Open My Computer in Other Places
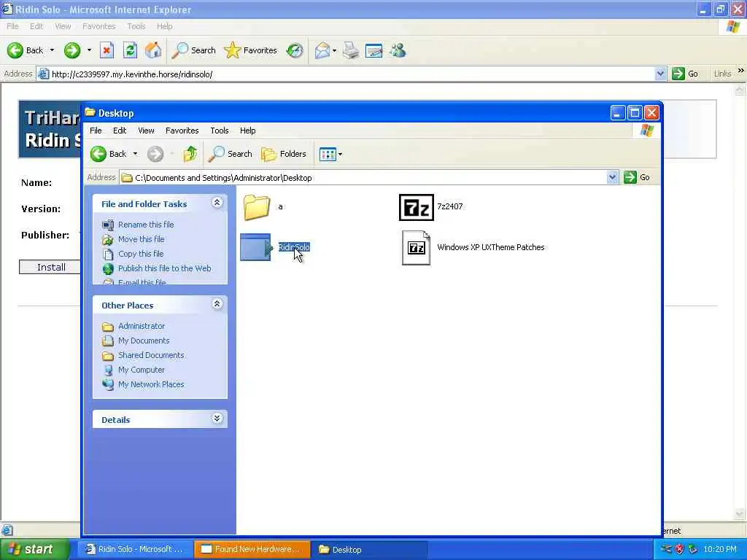 [141, 370]
